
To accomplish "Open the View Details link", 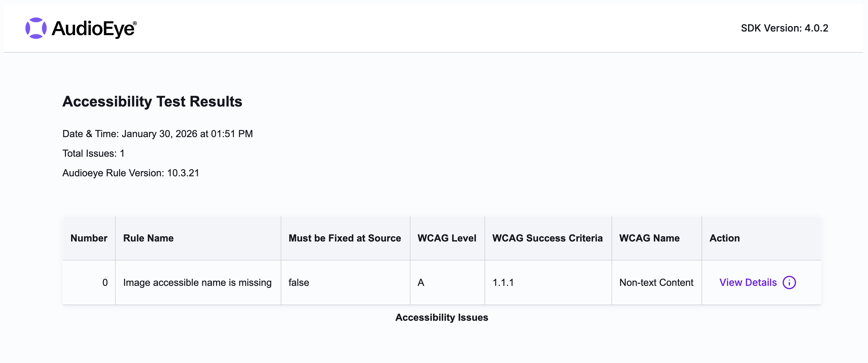I will [x=748, y=283].
